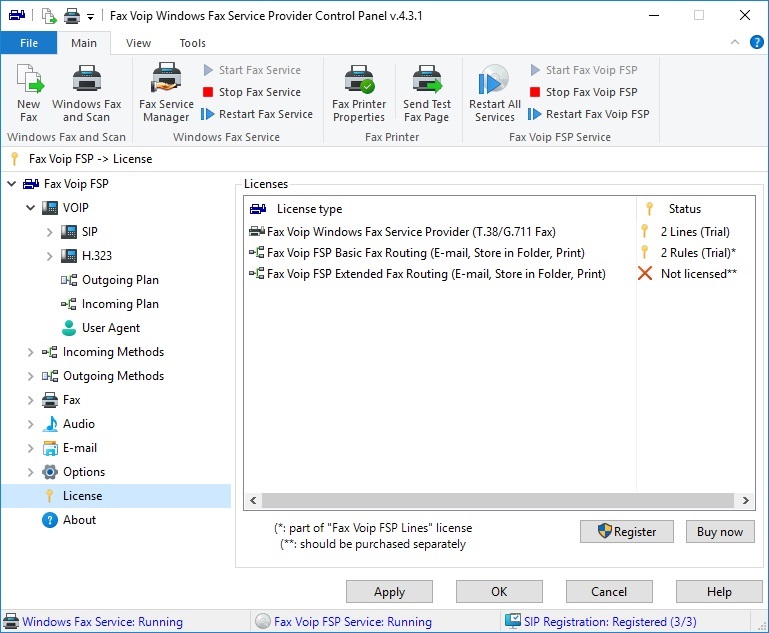
Task: Click license list left scroll arrow
Action: point(253,501)
